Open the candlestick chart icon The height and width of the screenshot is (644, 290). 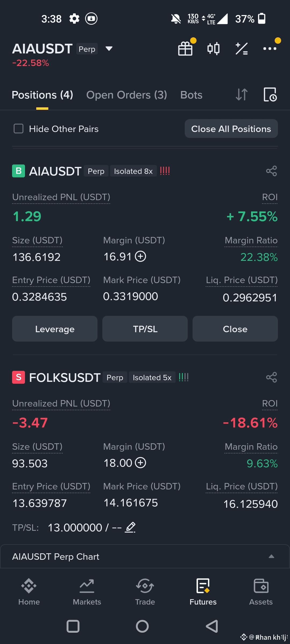[x=213, y=49]
